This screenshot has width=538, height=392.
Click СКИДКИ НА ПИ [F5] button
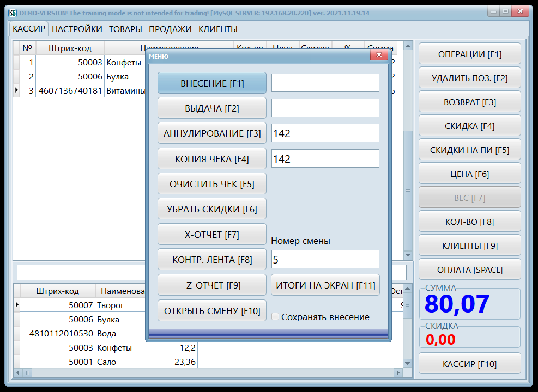click(x=470, y=150)
